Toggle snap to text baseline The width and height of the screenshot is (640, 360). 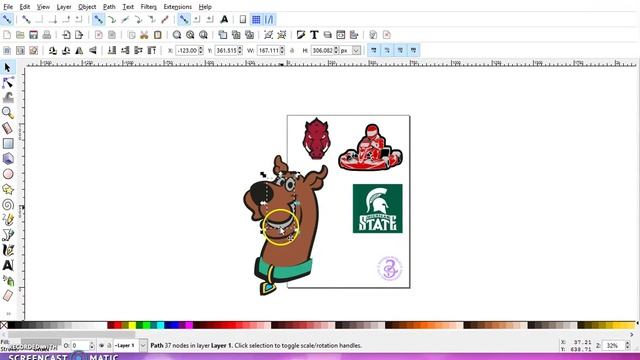(x=224, y=19)
